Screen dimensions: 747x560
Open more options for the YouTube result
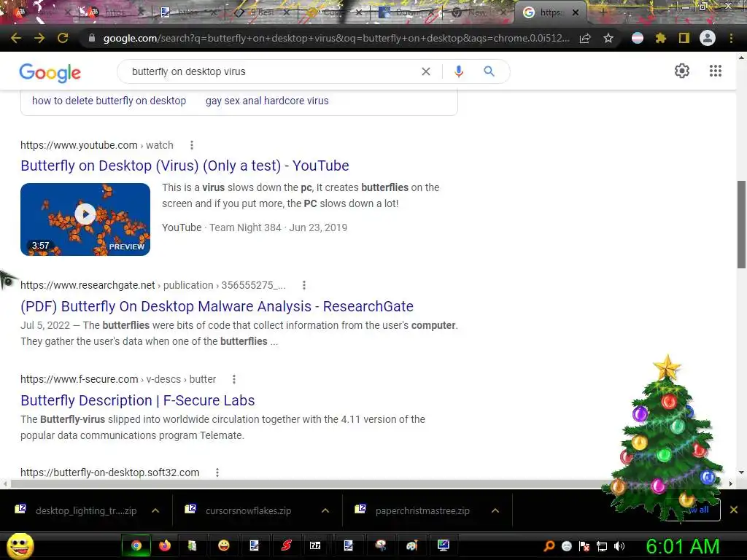(192, 145)
